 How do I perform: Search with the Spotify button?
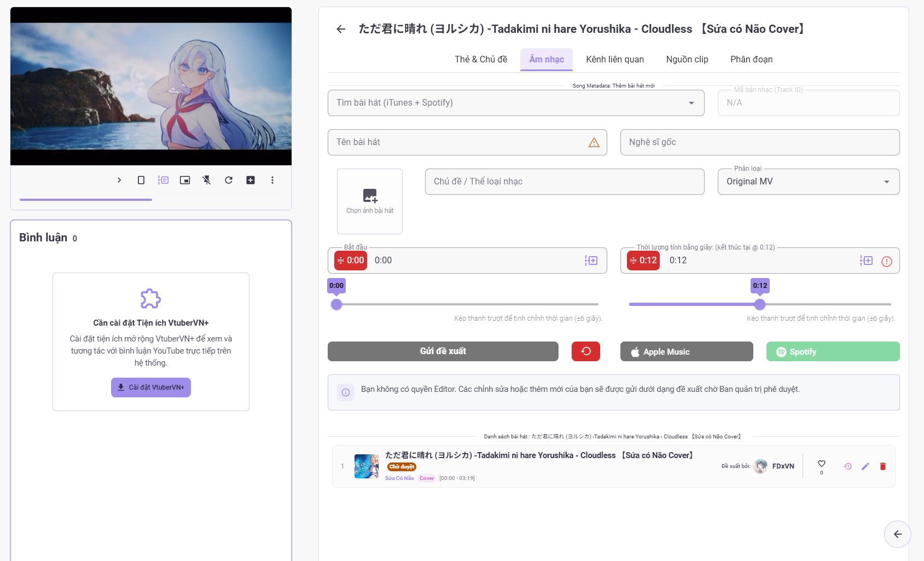(x=833, y=351)
